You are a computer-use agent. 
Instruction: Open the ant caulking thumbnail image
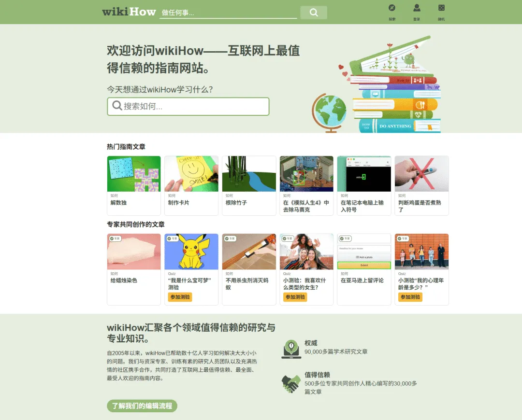point(249,252)
